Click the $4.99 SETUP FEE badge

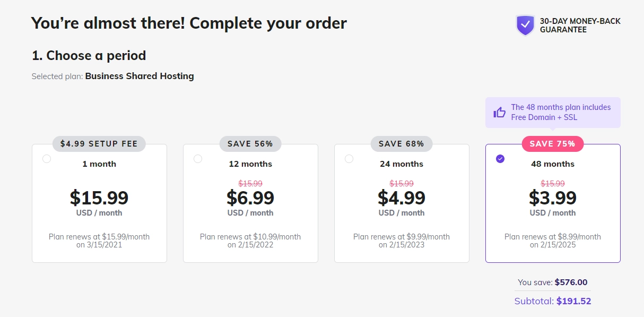pos(99,143)
